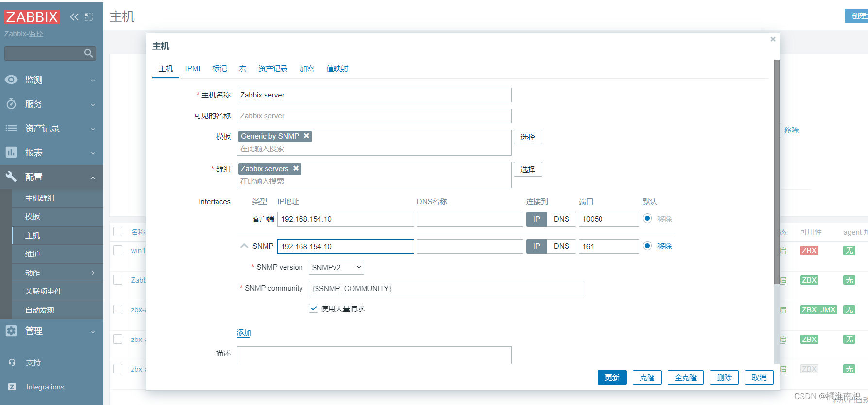The image size is (868, 405).
Task: Expand the 监测 menu section
Action: (93, 81)
